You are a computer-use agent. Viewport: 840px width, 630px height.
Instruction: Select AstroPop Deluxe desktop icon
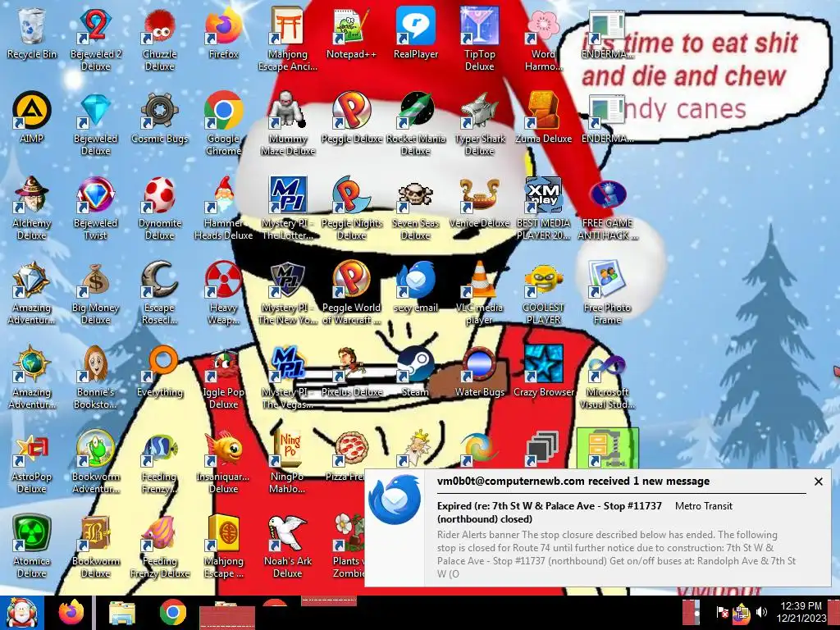click(32, 462)
